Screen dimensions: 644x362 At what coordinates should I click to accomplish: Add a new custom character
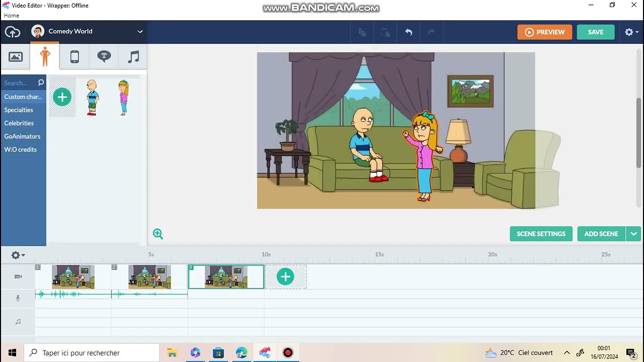pyautogui.click(x=62, y=97)
